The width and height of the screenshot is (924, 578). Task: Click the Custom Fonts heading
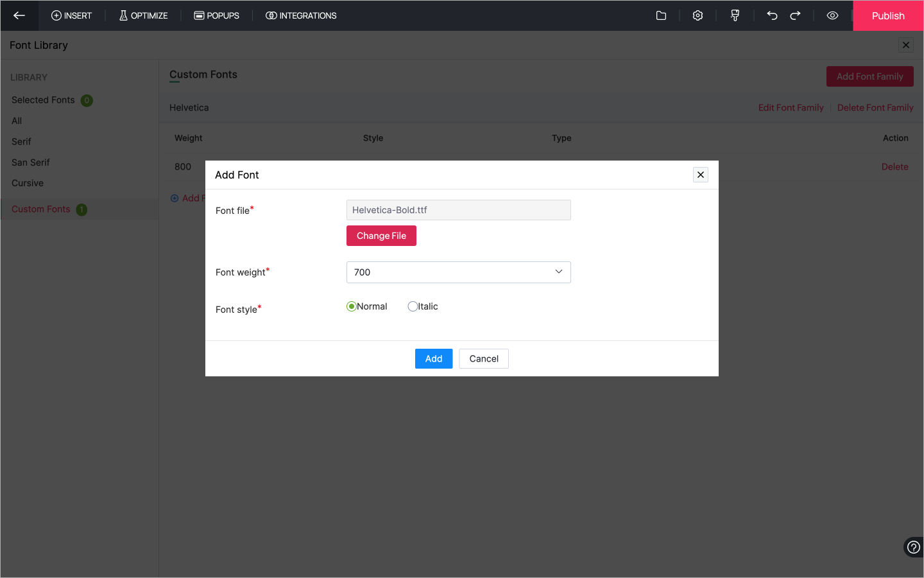click(x=203, y=74)
